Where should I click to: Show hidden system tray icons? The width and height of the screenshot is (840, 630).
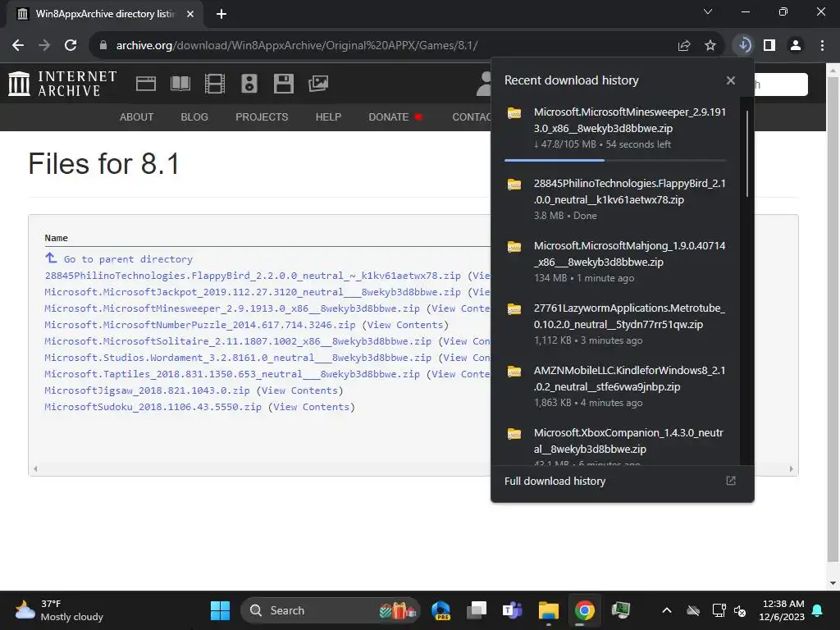[x=666, y=610]
